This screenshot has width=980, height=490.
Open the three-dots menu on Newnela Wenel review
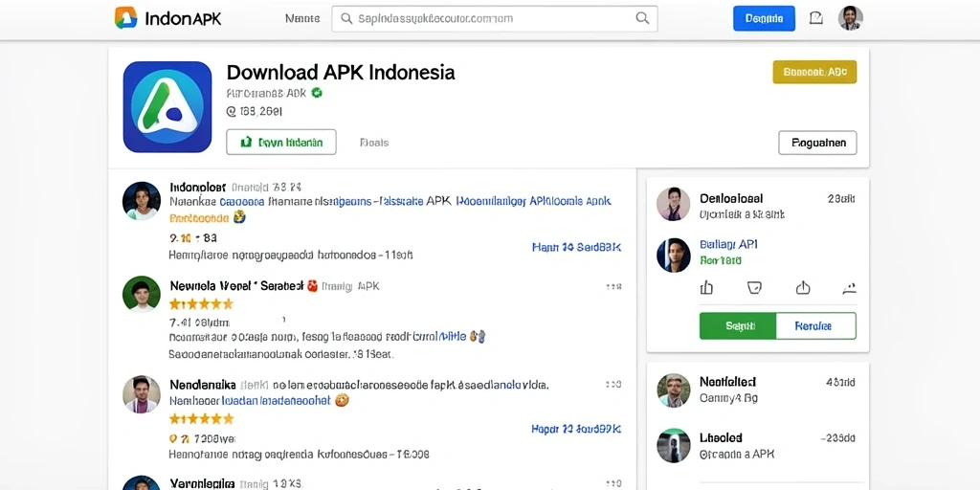tap(613, 287)
